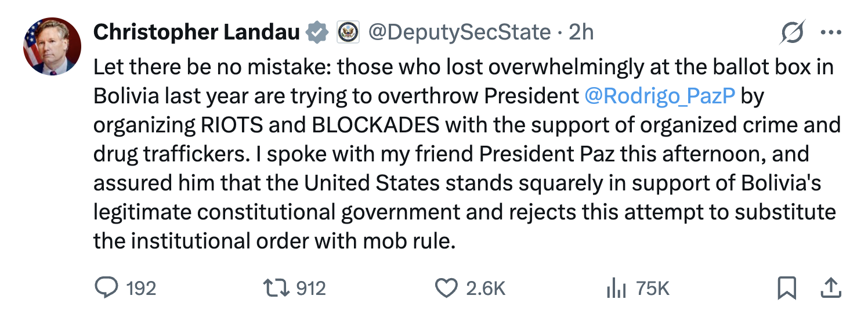The height and width of the screenshot is (317, 868).
Task: Bookmark this post with the bookmark icon
Action: click(x=786, y=287)
